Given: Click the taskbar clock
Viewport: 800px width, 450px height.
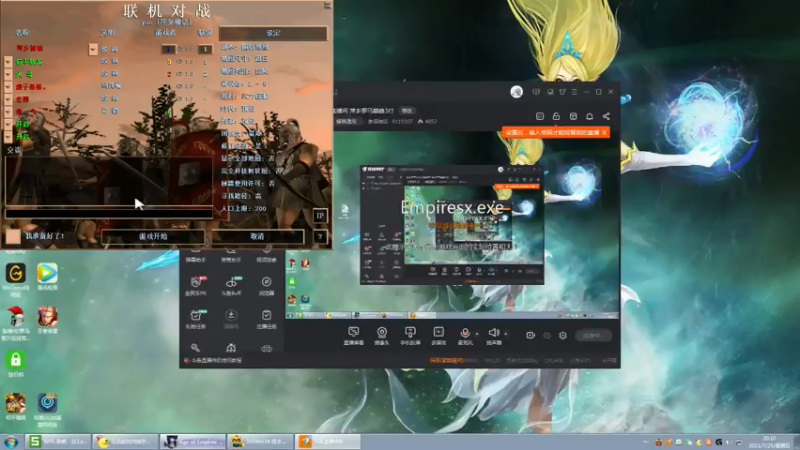Looking at the screenshot, I should 769,441.
